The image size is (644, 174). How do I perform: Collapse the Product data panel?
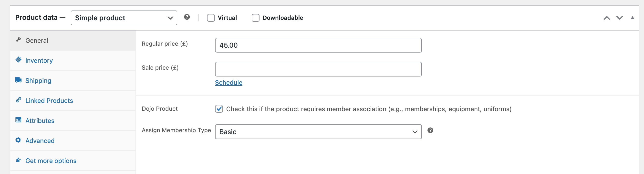(x=632, y=18)
